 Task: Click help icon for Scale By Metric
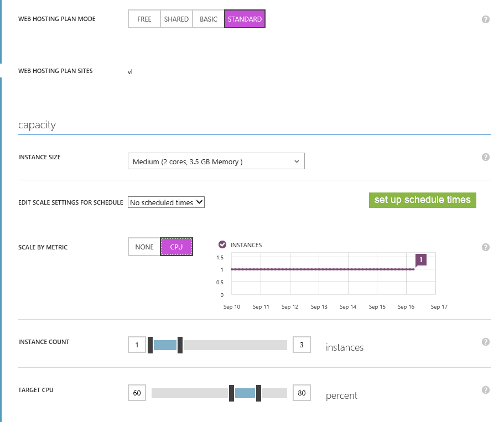coord(486,247)
